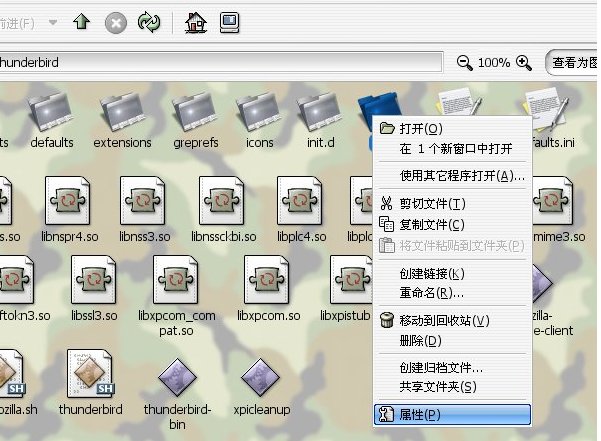Click the location path input field
Viewport: 601px width, 441px height.
coord(220,62)
